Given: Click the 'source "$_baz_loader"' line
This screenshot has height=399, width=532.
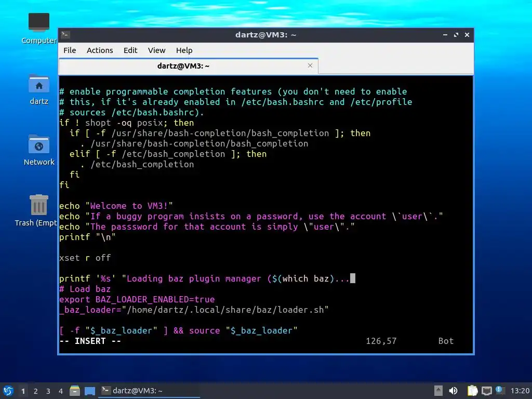Looking at the screenshot, I should (179, 330).
